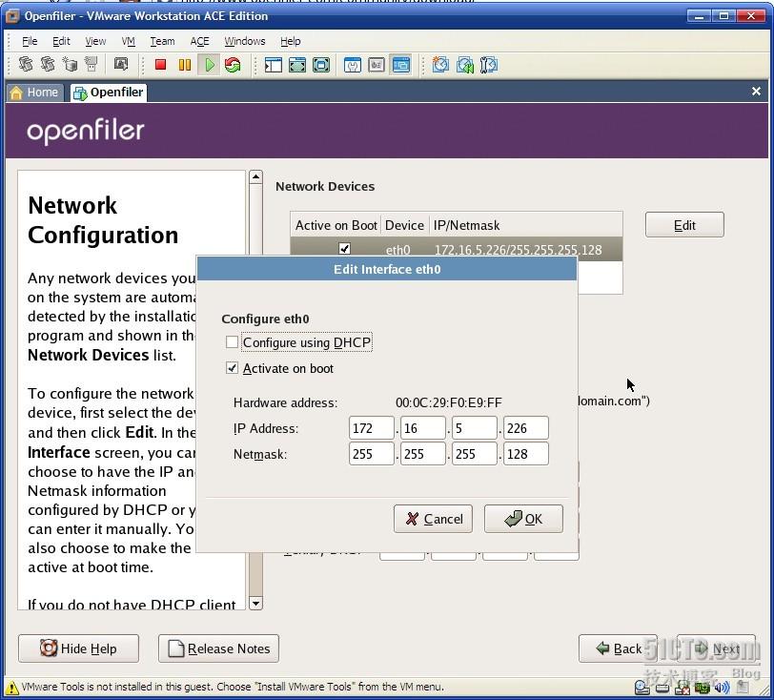Click the highlighted console view toolbar icon

tap(400, 65)
